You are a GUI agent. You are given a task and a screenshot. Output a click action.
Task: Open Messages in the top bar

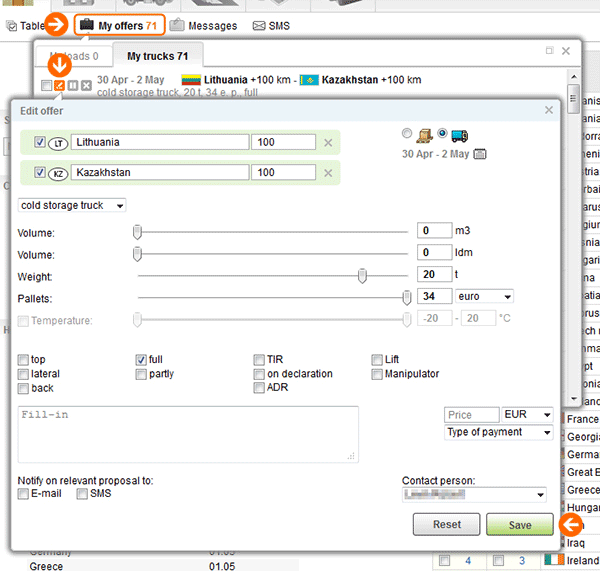[204, 25]
